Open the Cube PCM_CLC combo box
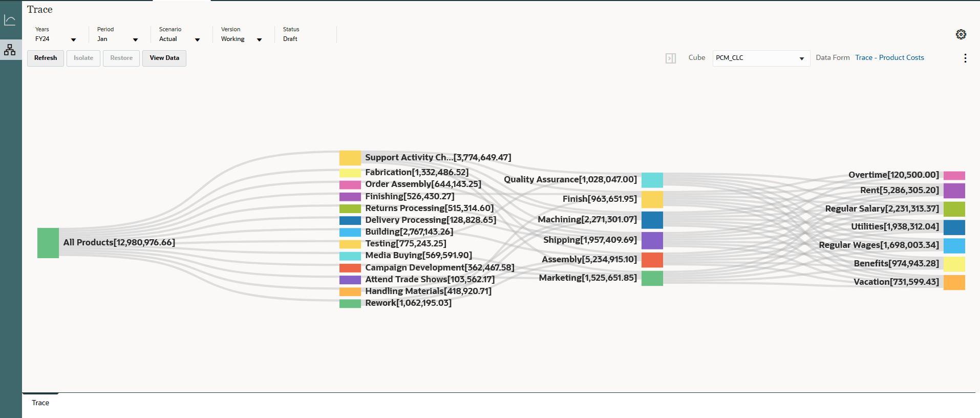 coord(761,58)
